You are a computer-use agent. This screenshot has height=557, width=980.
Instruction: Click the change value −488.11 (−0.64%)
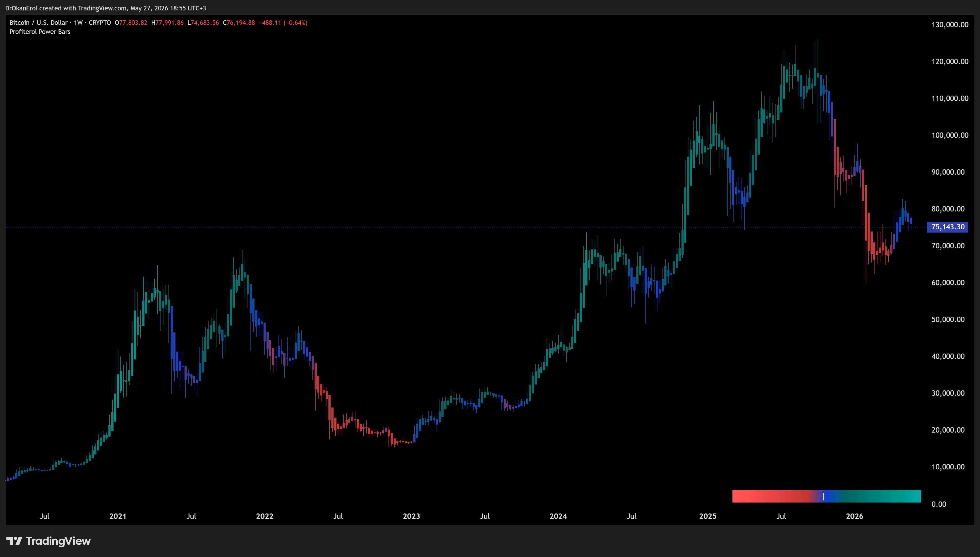(283, 23)
